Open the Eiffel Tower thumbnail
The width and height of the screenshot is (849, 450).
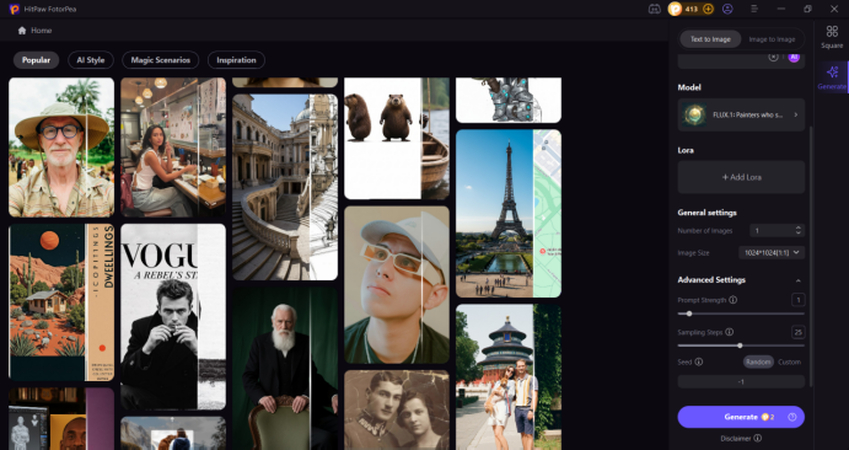508,213
